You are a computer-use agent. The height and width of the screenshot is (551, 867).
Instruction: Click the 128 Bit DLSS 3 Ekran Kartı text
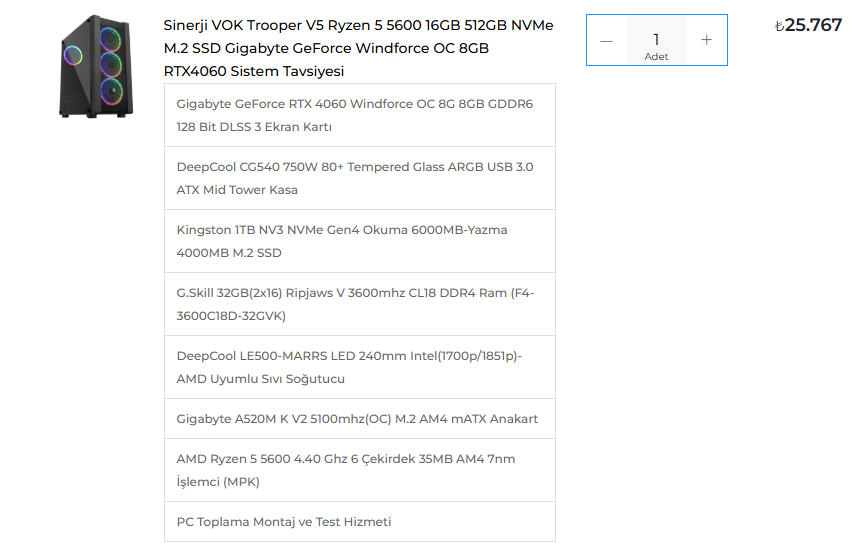pyautogui.click(x=254, y=127)
